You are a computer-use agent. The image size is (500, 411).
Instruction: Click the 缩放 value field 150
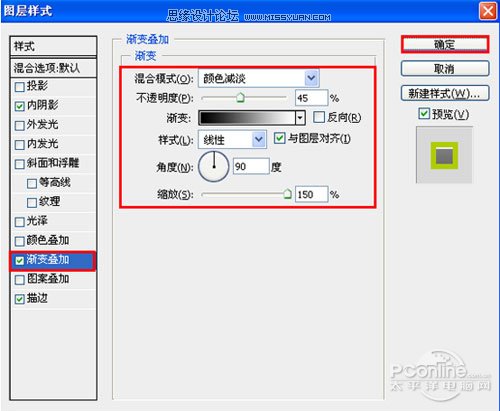pos(311,194)
